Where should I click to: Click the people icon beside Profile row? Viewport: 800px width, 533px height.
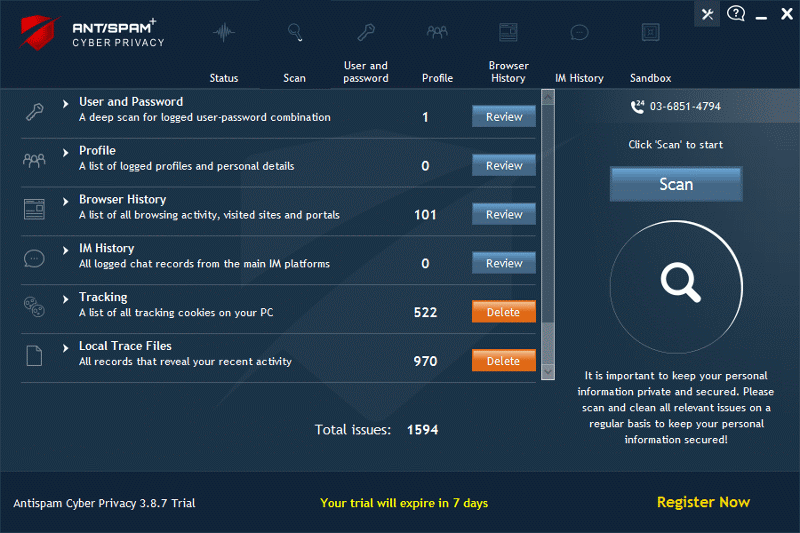click(x=34, y=161)
